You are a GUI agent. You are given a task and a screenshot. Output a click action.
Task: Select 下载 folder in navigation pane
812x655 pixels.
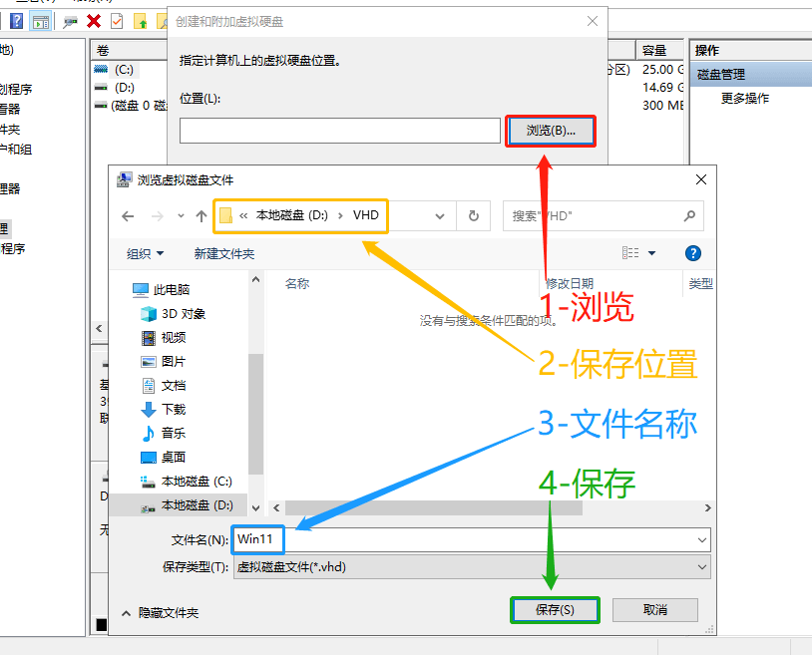[174, 409]
